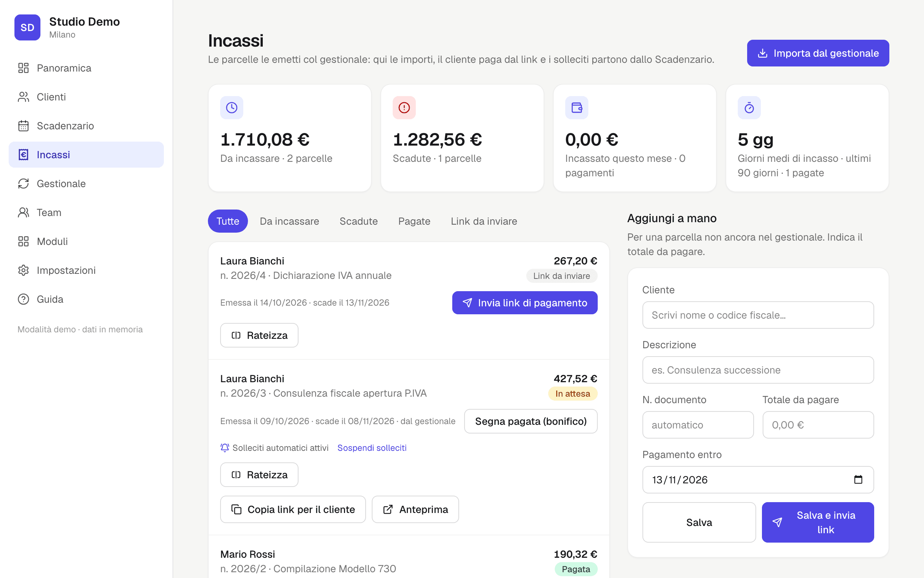Screen dimensions: 924x578
Task: Click the stopwatch icon on Giorni medi card
Action: tap(749, 108)
